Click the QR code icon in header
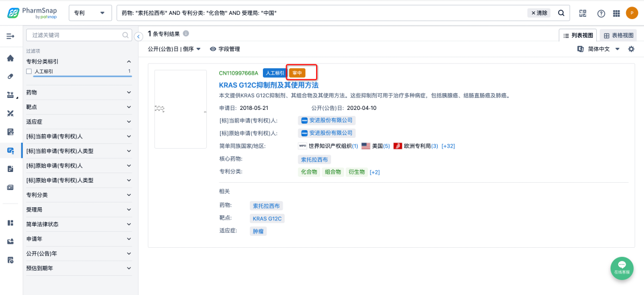This screenshot has height=295, width=644. (x=583, y=13)
